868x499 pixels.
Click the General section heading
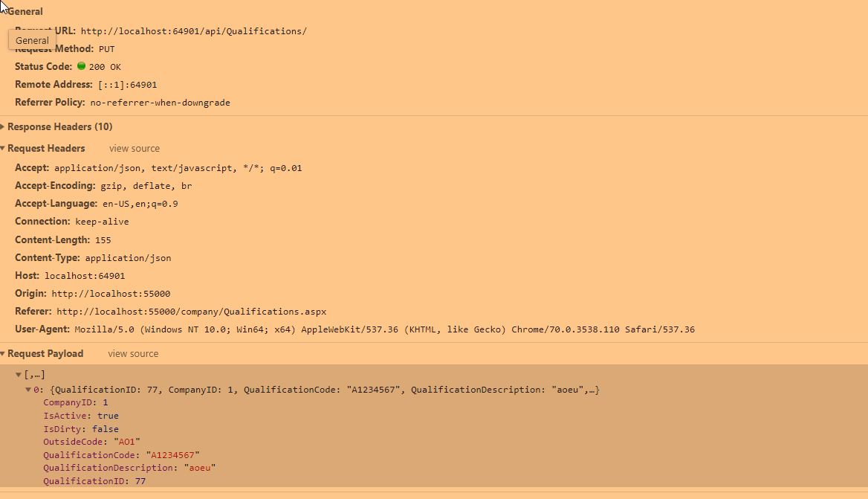[25, 12]
